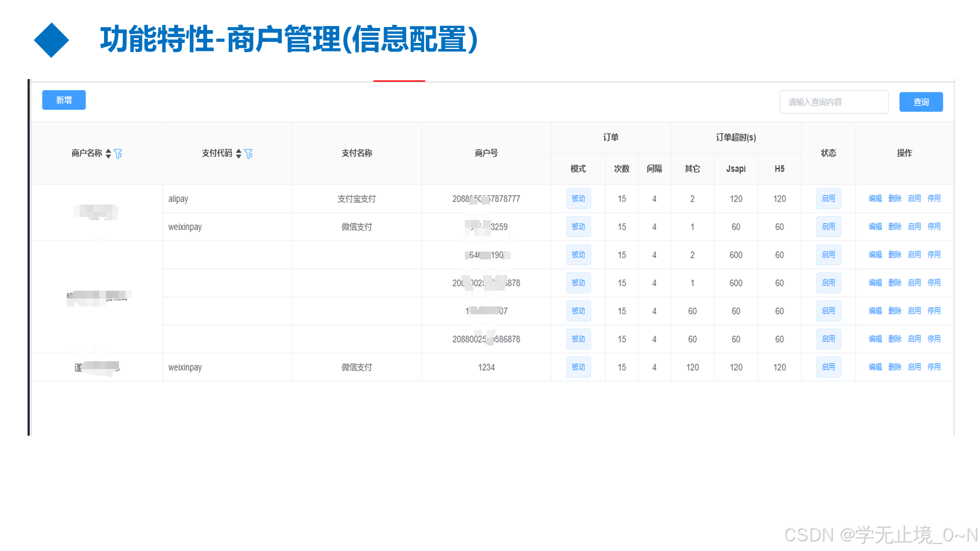Open the 商户名称 column filter funnel
This screenshot has width=980, height=551.
[118, 153]
